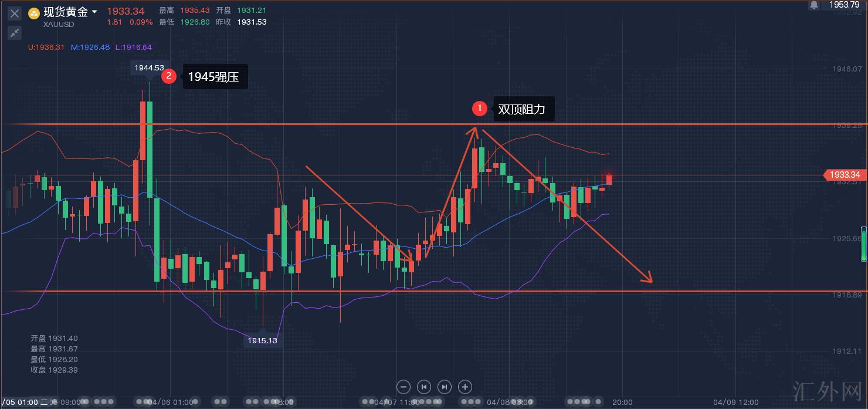Select the upper band U:1936.31 indicator label
This screenshot has height=409, width=868.
46,48
